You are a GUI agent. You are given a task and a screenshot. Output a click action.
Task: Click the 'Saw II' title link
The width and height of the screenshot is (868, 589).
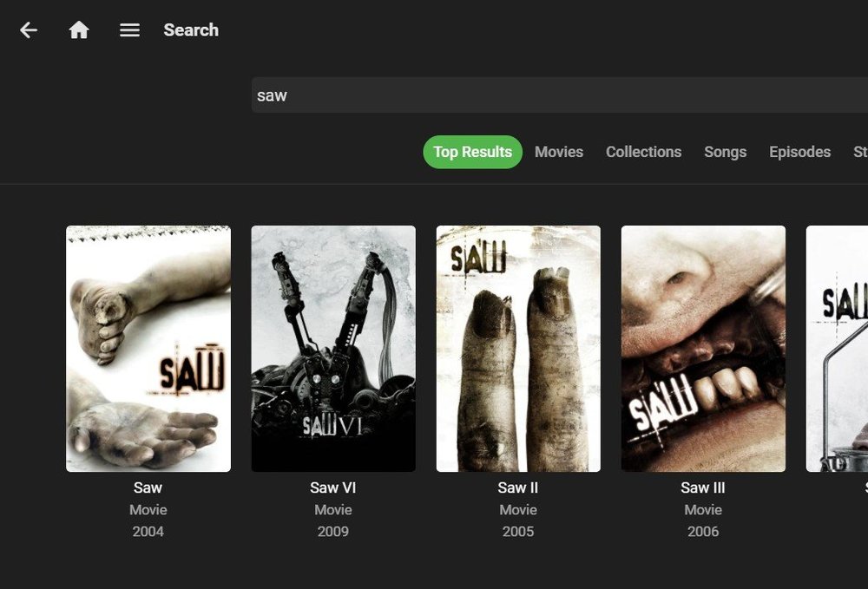tap(518, 488)
